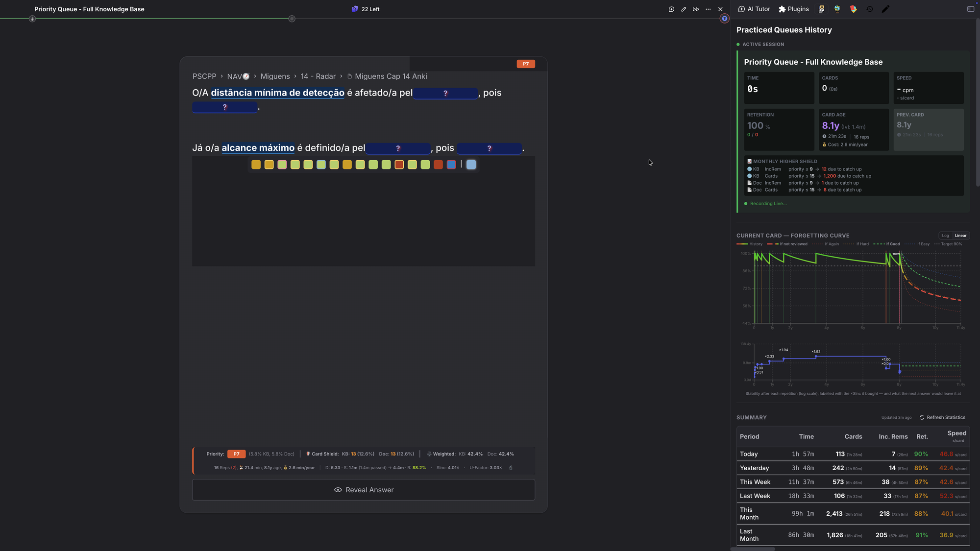Click '1,200 due to catch up' shield entry
Screen dimensions: 980x551
pos(847,176)
